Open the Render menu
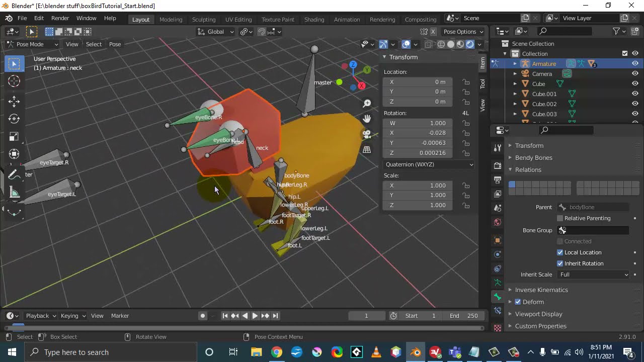 60,18
